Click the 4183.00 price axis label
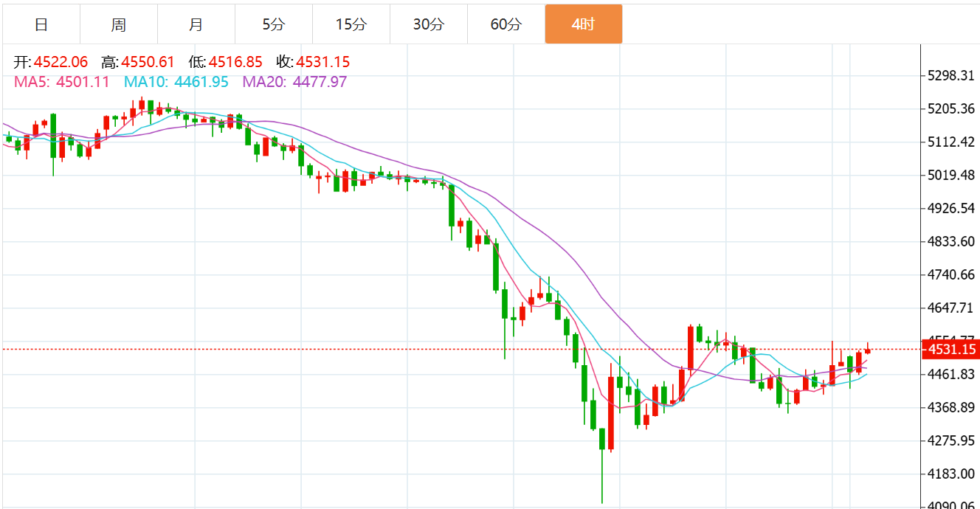 [950, 474]
